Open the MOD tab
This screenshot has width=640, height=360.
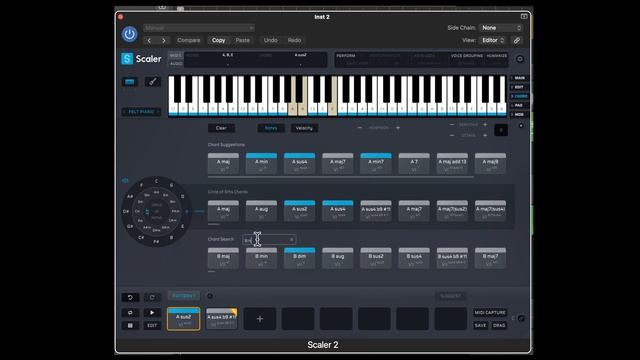coord(519,114)
